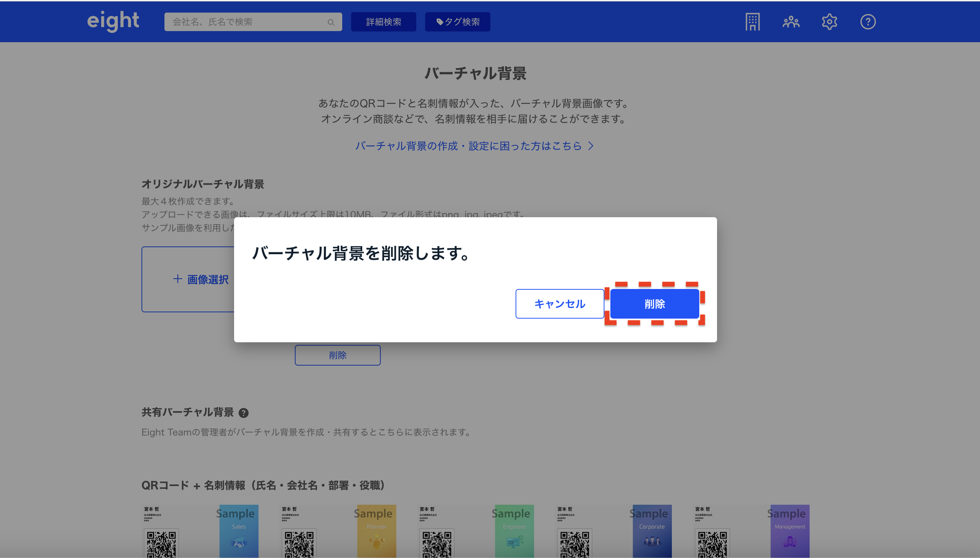The height and width of the screenshot is (558, 980).
Task: Focus the 会社名、氏名で検索 search field
Action: tap(246, 22)
